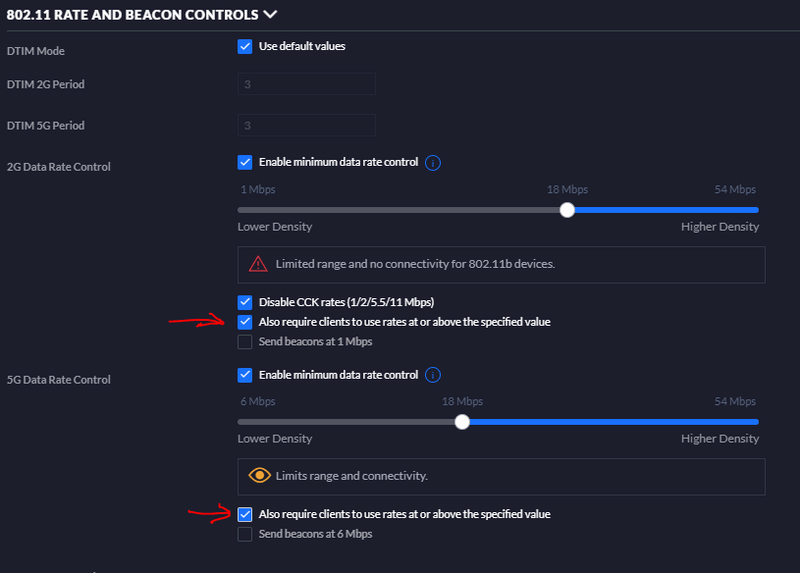
Task: Uncheck Disable CCK rates option
Action: coord(245,302)
